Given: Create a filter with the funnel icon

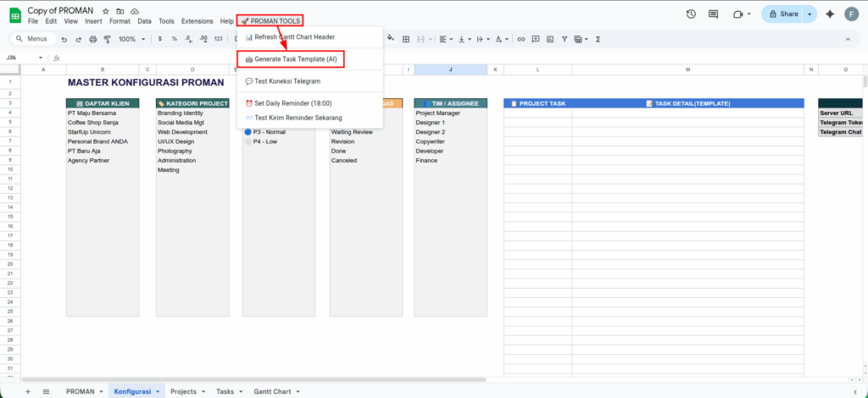Looking at the screenshot, I should [x=565, y=39].
